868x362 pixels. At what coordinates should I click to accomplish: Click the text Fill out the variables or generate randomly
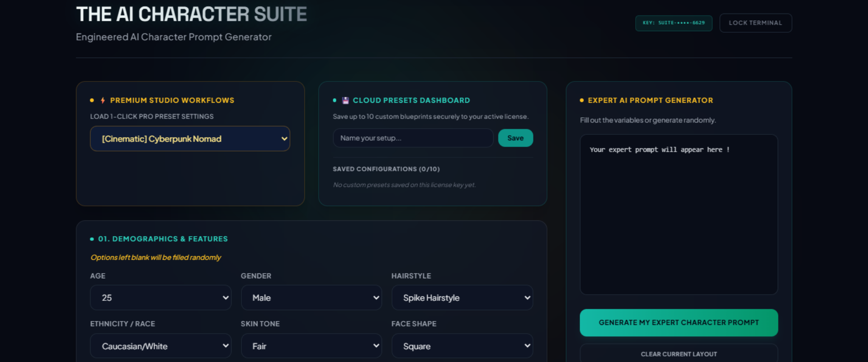pos(648,120)
